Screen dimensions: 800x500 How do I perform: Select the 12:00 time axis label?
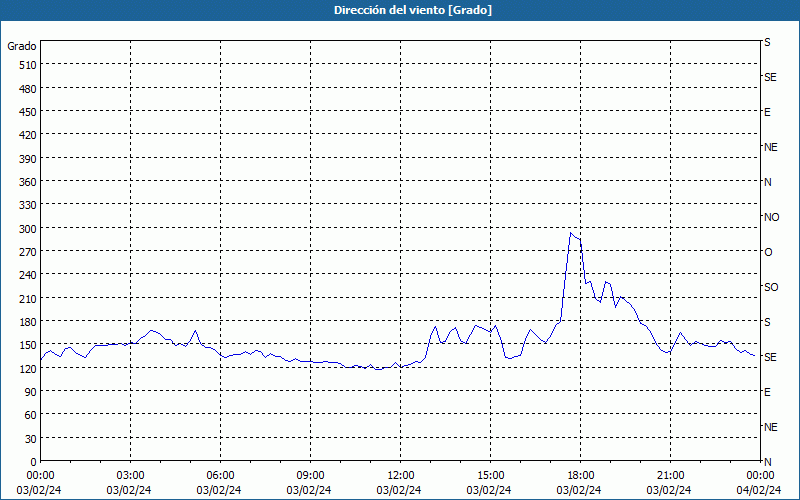click(401, 475)
